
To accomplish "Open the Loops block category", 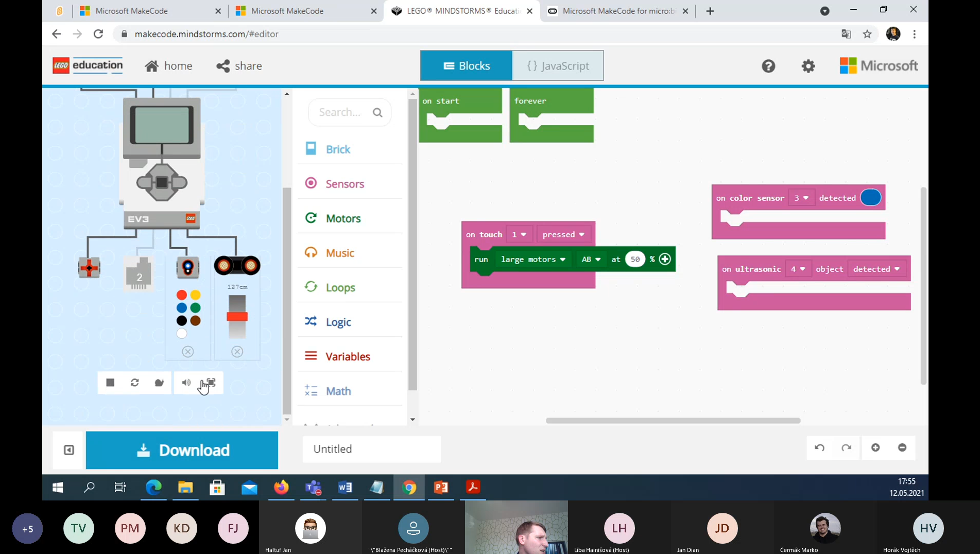I will 350,287.
